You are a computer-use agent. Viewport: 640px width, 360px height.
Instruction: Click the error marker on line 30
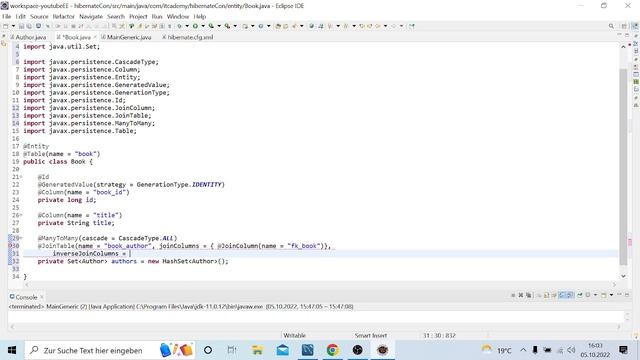click(x=11, y=246)
